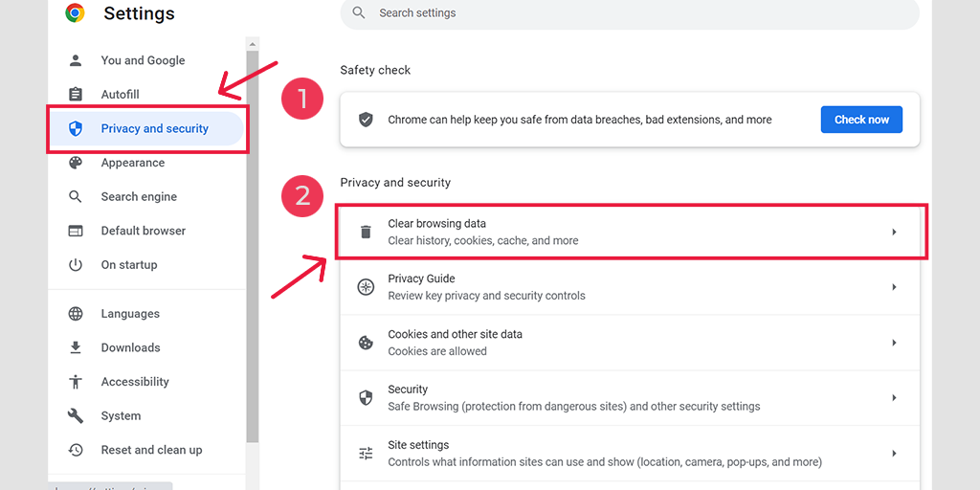
Task: Click the Downloads arrow icon
Action: click(76, 347)
